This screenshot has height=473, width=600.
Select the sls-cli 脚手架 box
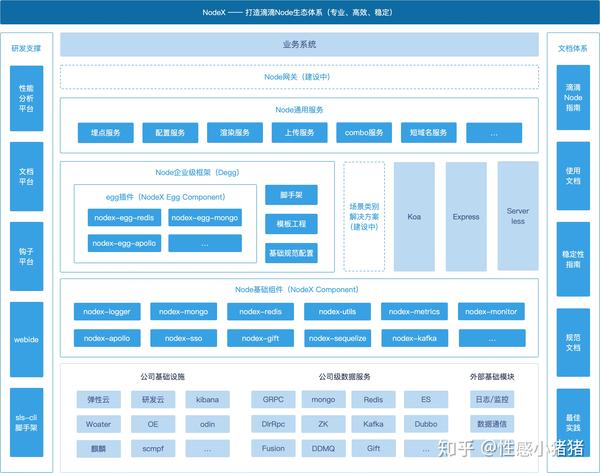click(26, 422)
